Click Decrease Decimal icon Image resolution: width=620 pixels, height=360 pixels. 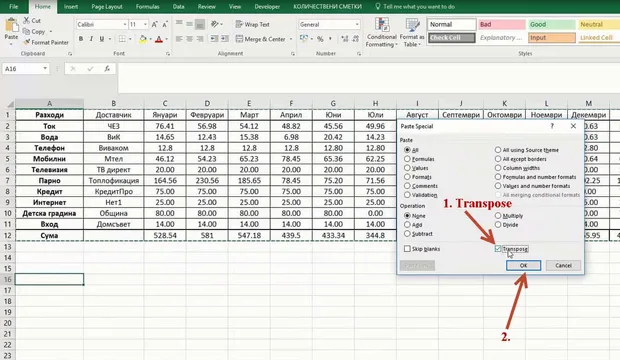pos(355,39)
